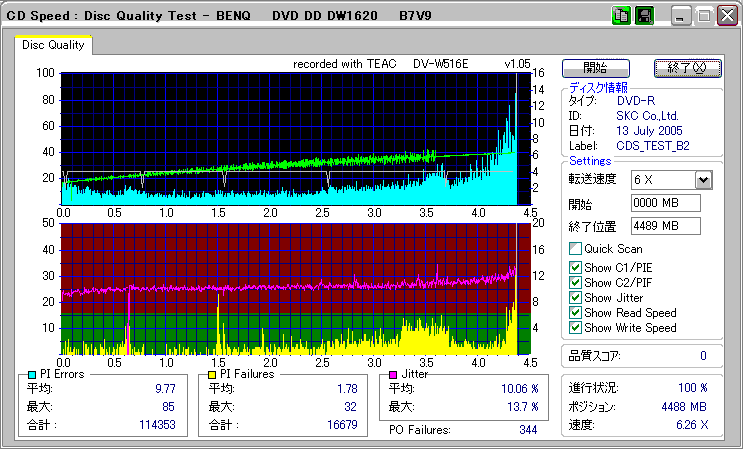Click the upper PI Errors graph
This screenshot has width=743, height=449.
[x=295, y=139]
